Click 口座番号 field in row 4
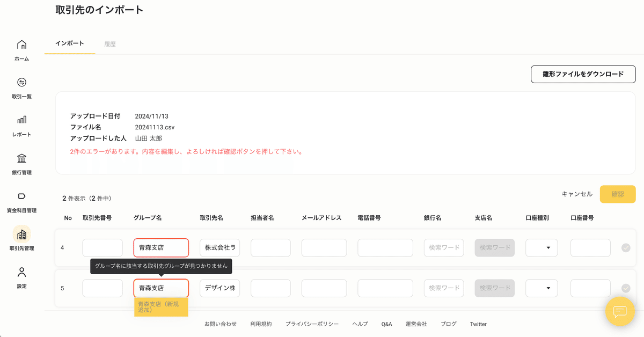Screen dimensions: 644x337 point(590,248)
